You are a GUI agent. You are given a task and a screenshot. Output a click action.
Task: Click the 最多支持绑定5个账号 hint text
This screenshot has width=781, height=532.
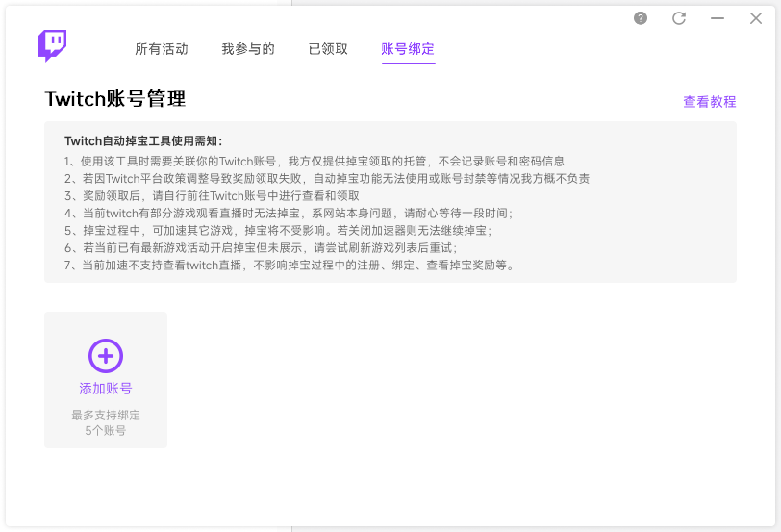click(106, 422)
